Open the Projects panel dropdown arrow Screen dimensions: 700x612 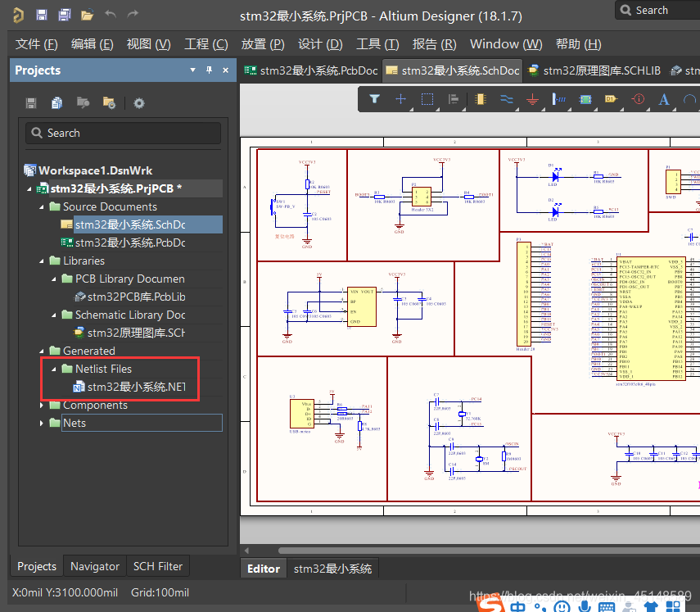[x=193, y=70]
